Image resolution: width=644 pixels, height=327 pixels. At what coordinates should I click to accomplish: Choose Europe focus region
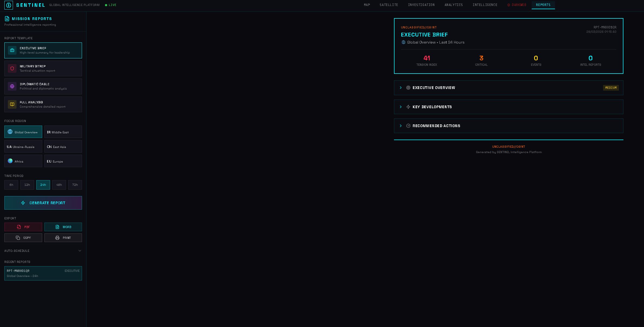coord(63,161)
